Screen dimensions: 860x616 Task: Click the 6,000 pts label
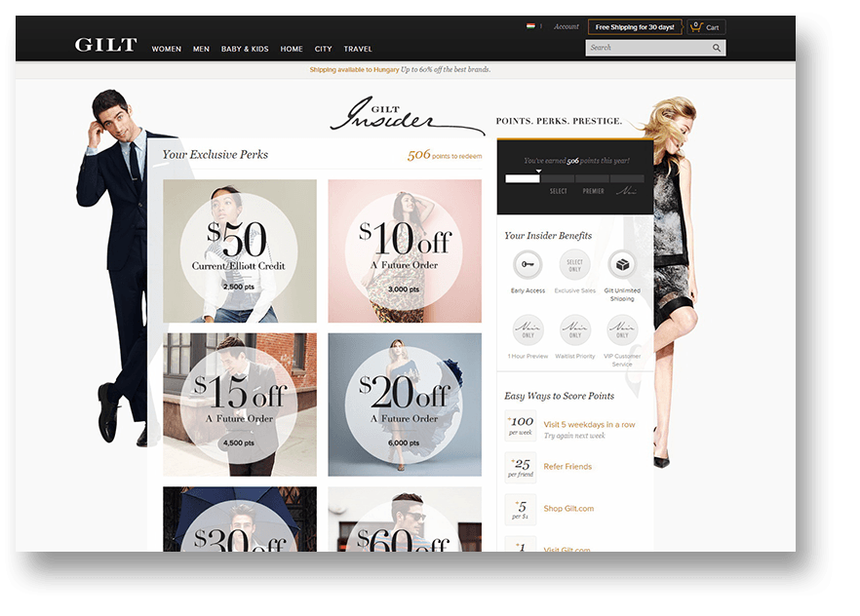click(x=404, y=443)
